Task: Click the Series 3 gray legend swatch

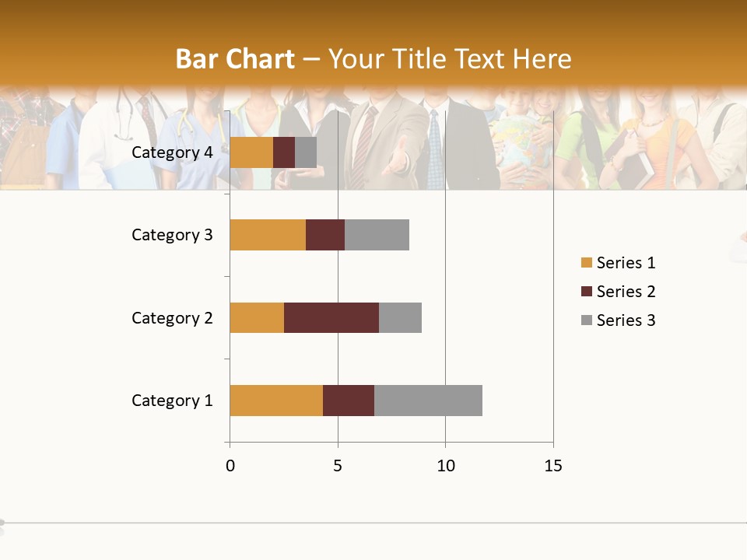Action: (586, 320)
